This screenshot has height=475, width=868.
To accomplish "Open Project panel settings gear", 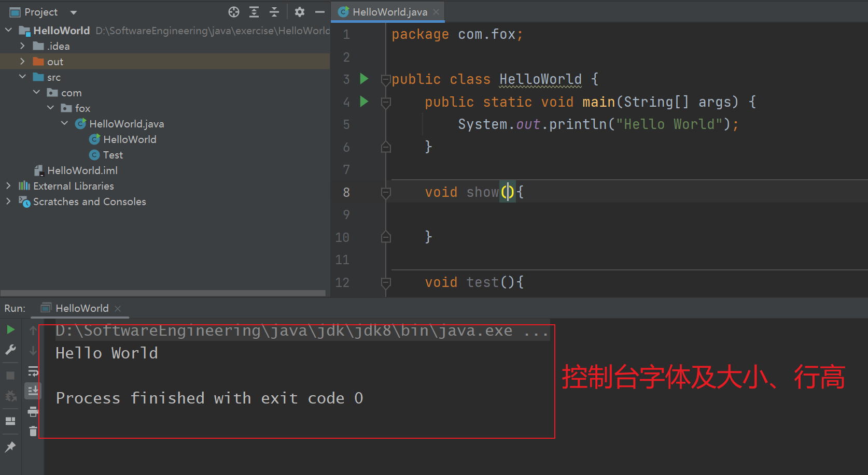I will pos(300,12).
